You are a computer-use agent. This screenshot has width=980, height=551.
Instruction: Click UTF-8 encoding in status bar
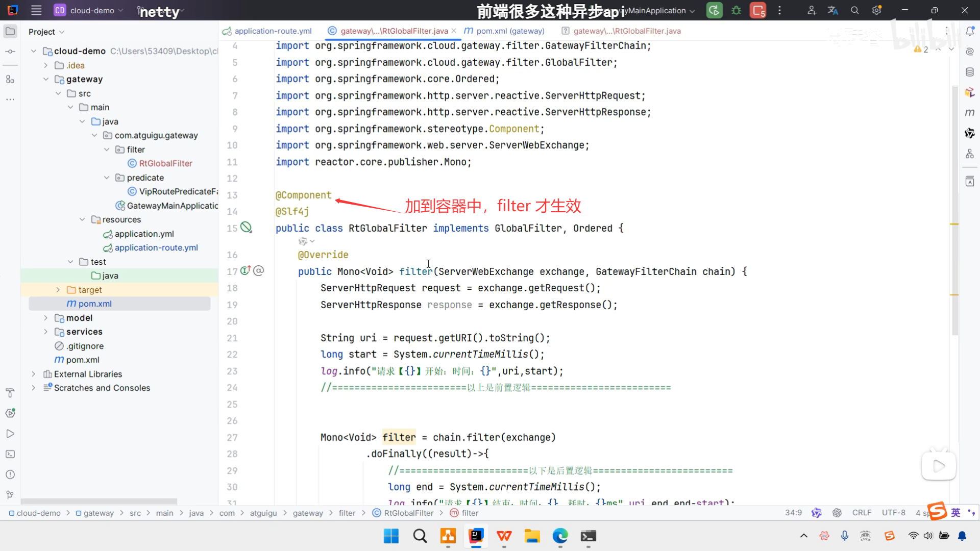893,513
